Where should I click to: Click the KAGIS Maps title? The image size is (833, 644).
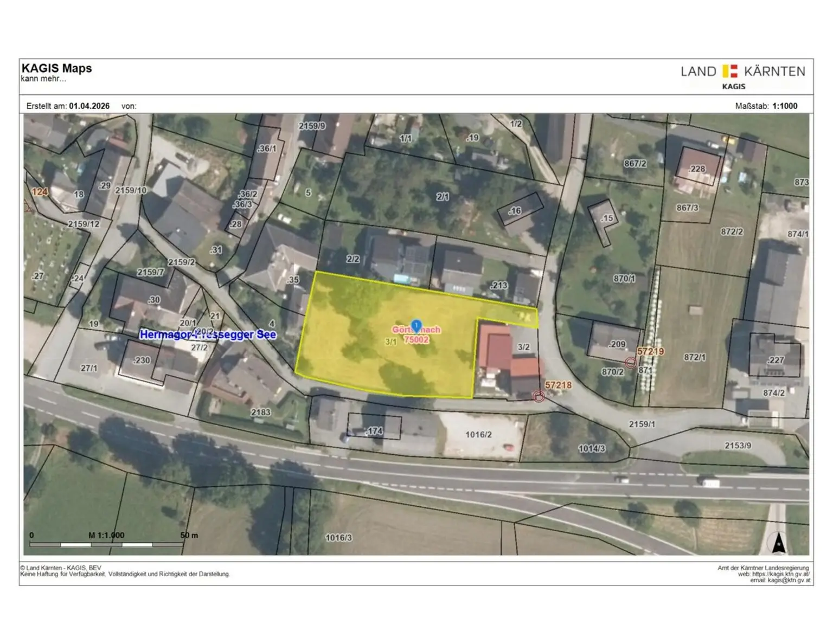[x=57, y=68]
